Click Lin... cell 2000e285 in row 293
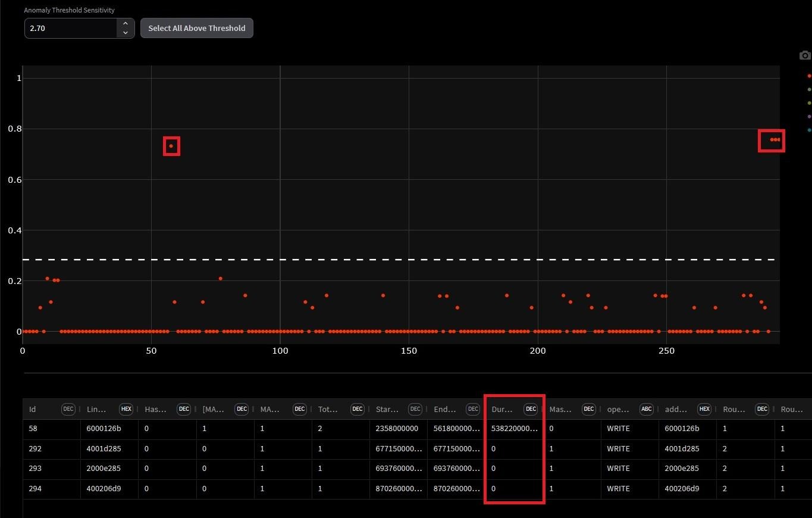The width and height of the screenshot is (812, 518). 109,469
